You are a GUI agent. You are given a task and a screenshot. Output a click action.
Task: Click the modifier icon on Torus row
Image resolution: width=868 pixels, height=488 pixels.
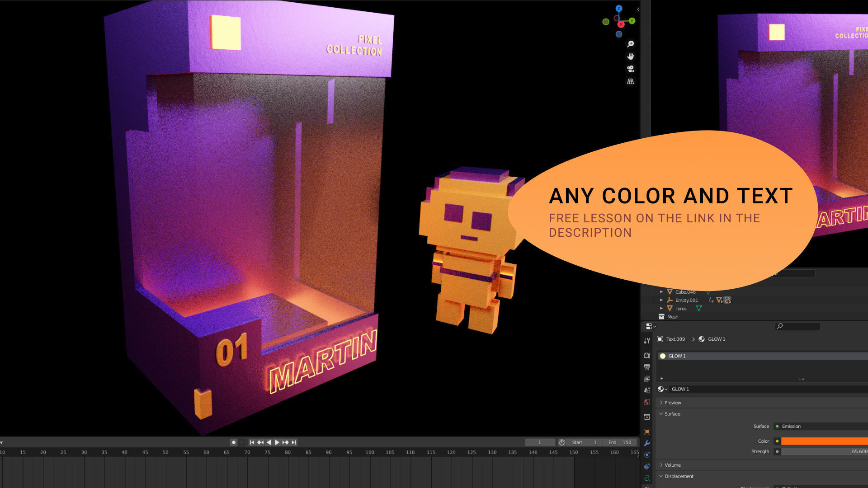(x=698, y=308)
